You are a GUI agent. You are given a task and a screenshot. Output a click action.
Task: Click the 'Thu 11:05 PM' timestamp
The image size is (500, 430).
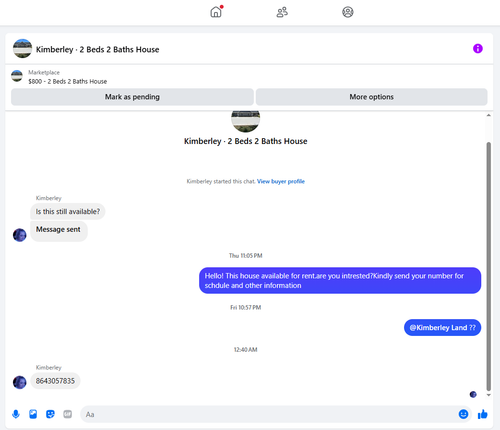pos(245,256)
